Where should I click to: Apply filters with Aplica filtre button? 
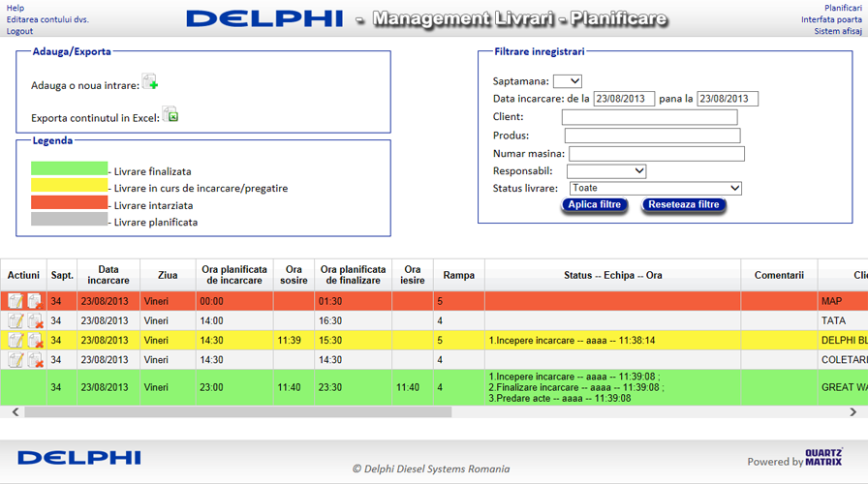595,204
